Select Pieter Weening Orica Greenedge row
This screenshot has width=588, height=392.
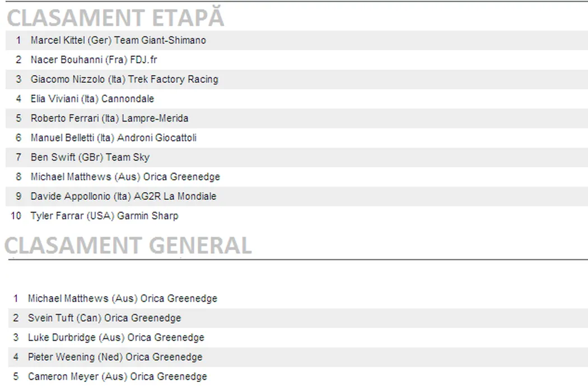click(115, 357)
